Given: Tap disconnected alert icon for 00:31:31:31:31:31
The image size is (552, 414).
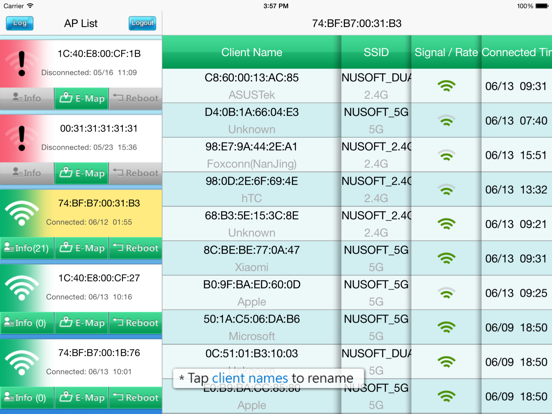Looking at the screenshot, I should (x=22, y=138).
